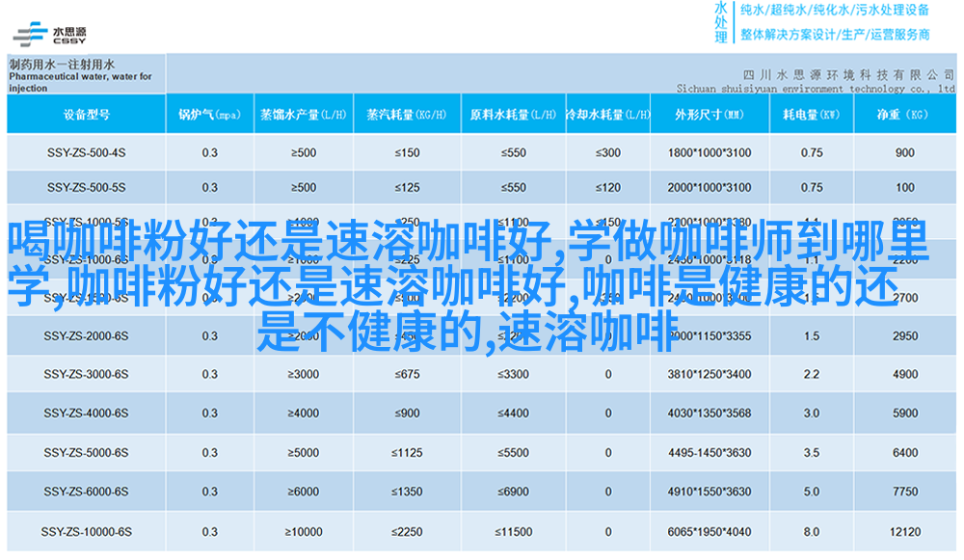Click the ≤300 cooling water cell

[607, 152]
